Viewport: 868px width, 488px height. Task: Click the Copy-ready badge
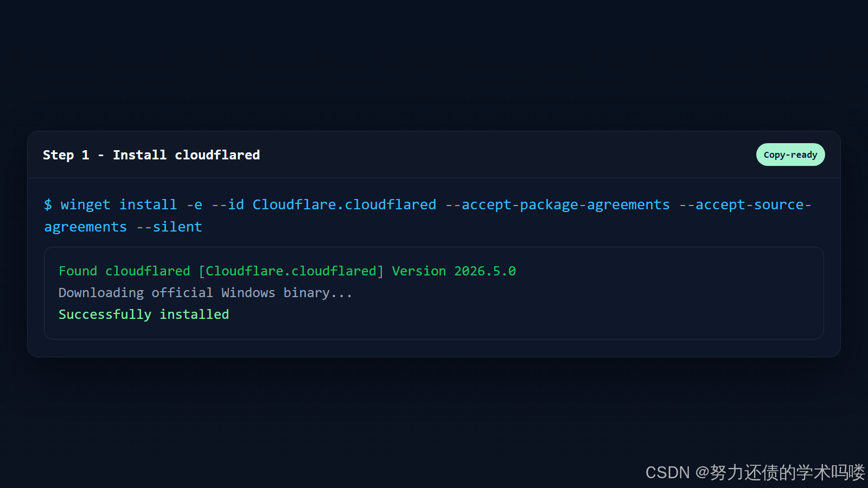click(790, 155)
